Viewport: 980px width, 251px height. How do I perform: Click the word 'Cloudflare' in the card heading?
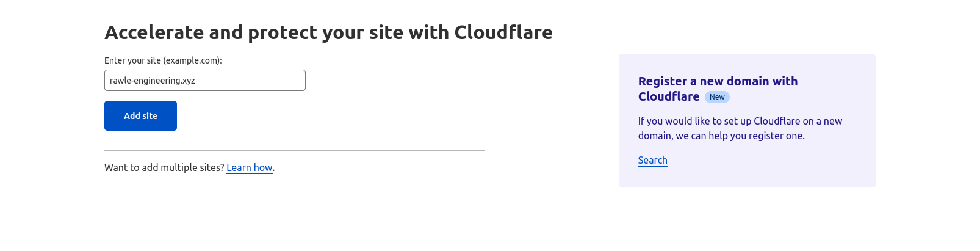[669, 96]
